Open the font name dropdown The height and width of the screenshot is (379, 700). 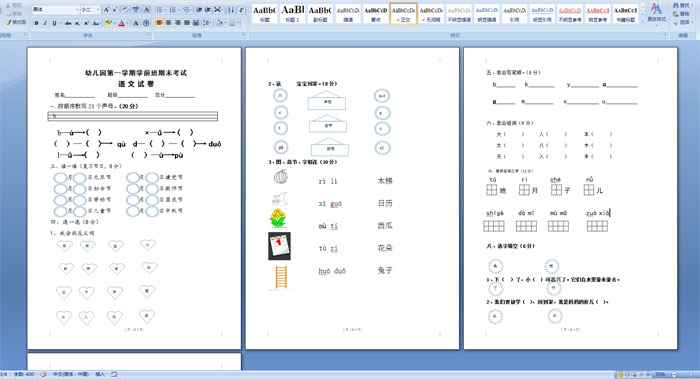pyautogui.click(x=77, y=10)
